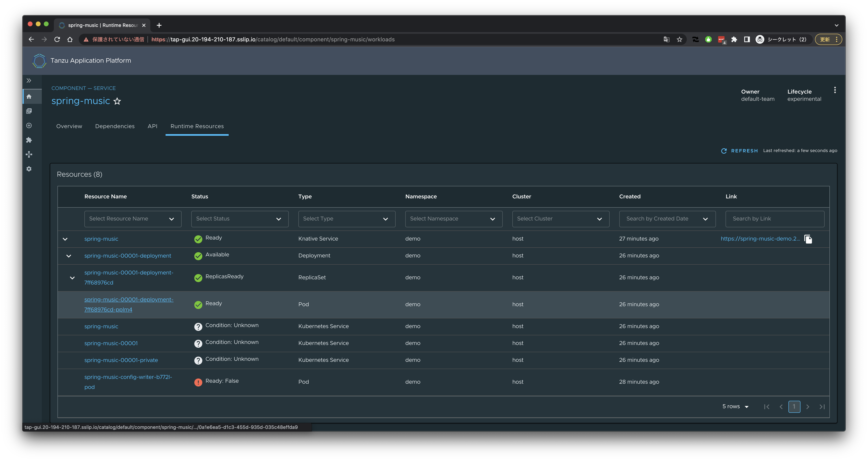
Task: Reload the page with browser refresh icon
Action: pos(57,39)
